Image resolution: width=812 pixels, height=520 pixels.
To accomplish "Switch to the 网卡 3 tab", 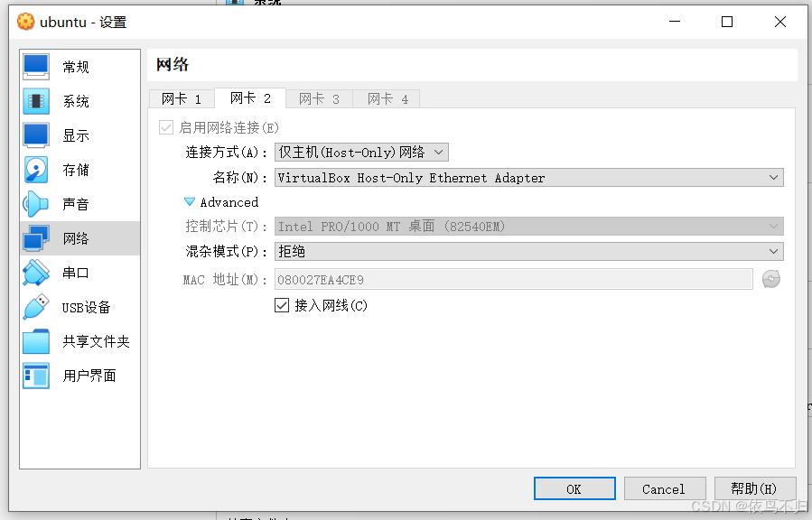I will point(319,98).
